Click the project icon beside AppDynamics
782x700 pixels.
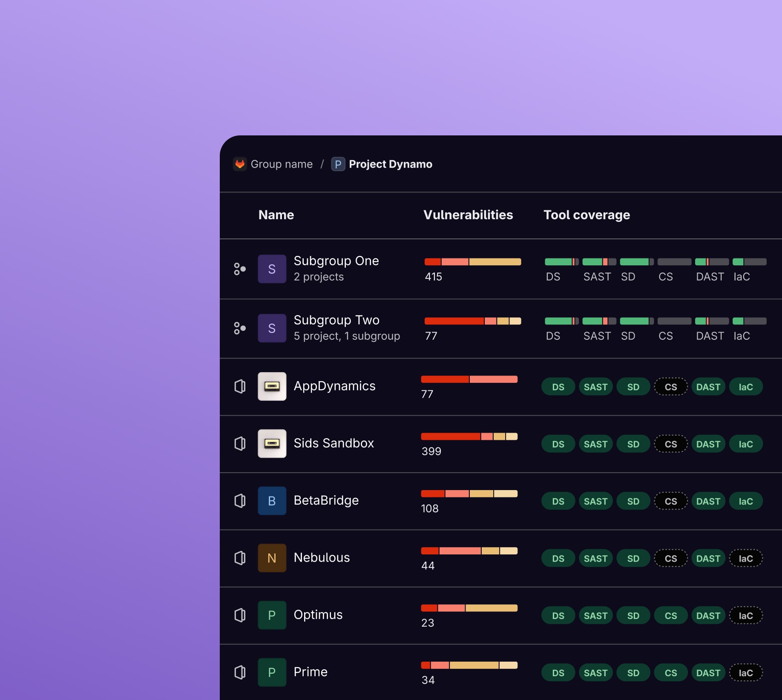point(240,386)
